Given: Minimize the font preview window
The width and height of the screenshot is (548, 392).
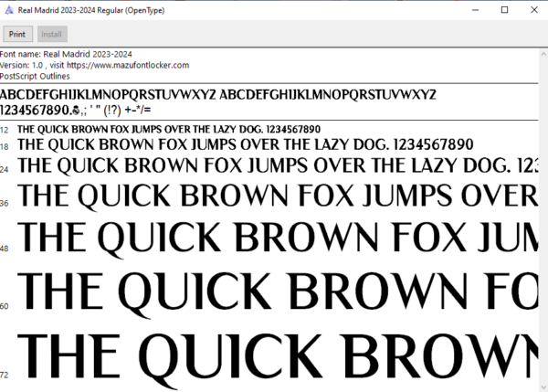Looking at the screenshot, I should [475, 10].
